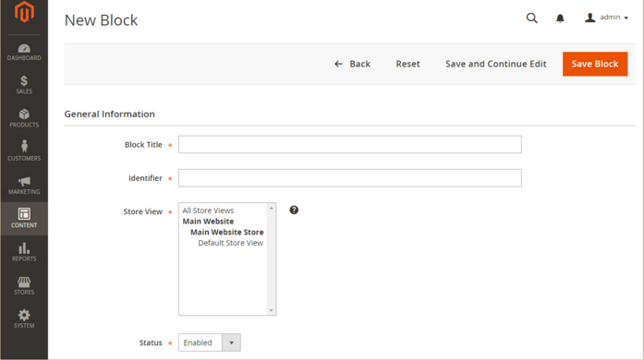Viewport: 644px width, 360px height.
Task: Open the Stores sidebar menu
Action: 24,286
